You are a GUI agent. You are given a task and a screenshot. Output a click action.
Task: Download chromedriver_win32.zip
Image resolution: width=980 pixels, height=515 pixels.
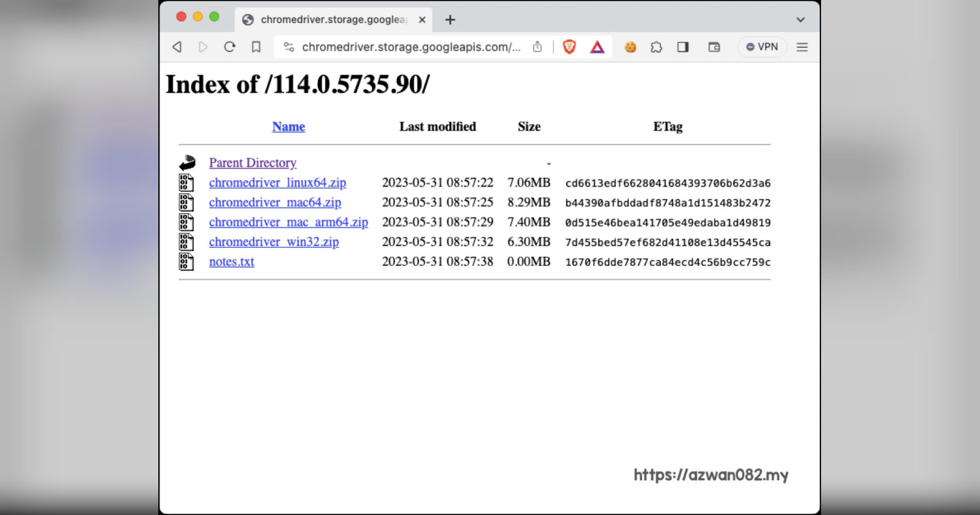tap(273, 242)
